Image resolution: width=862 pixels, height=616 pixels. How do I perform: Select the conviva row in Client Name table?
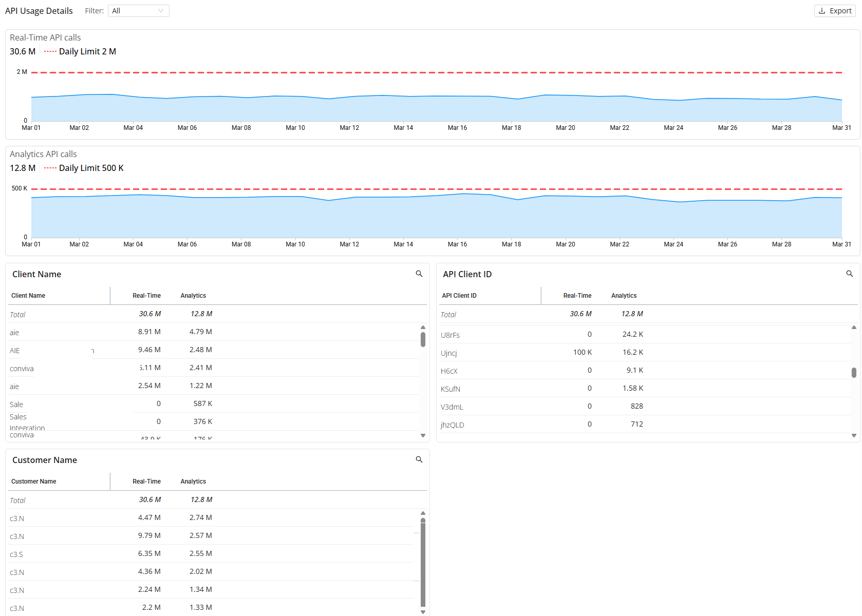(x=214, y=368)
